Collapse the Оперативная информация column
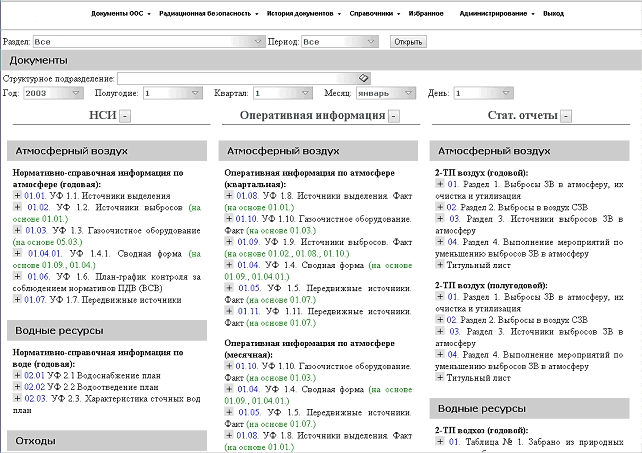The image size is (642, 453). 394,116
